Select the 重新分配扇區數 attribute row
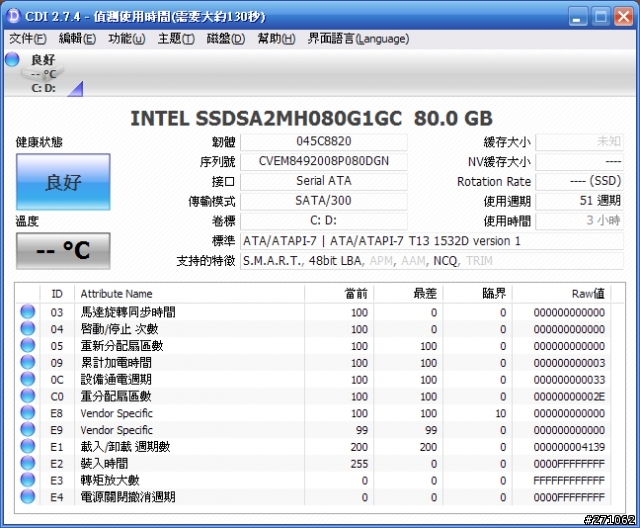The image size is (640, 528). click(x=313, y=346)
